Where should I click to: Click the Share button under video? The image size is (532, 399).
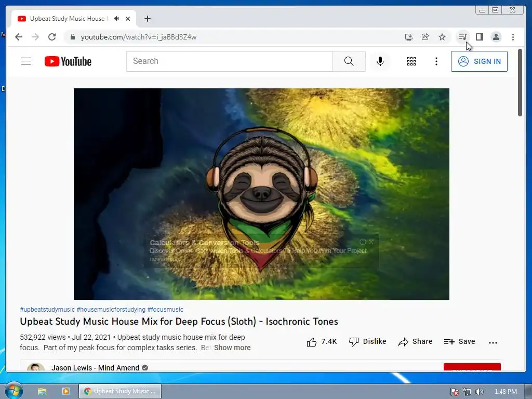point(415,342)
